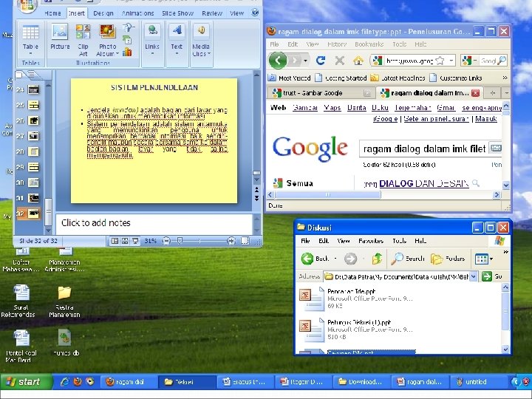The image size is (532, 399).
Task: Go to Firefox home page
Action: (358, 61)
